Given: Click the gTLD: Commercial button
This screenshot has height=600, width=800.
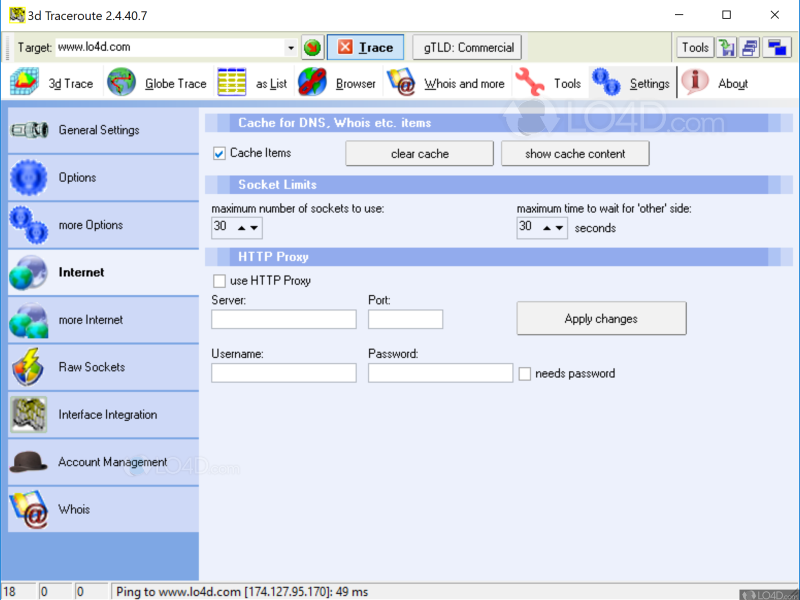Looking at the screenshot, I should point(467,47).
